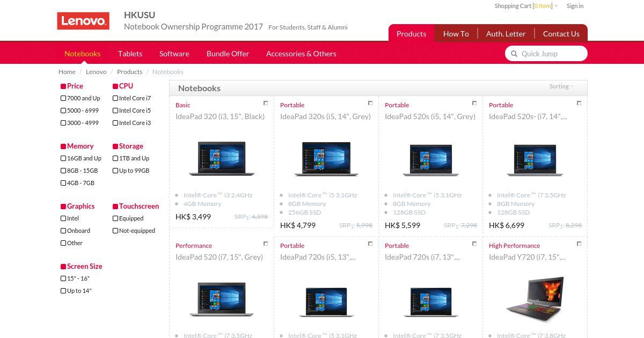Select Software in the menu bar
The height and width of the screenshot is (338, 644).
(x=174, y=54)
